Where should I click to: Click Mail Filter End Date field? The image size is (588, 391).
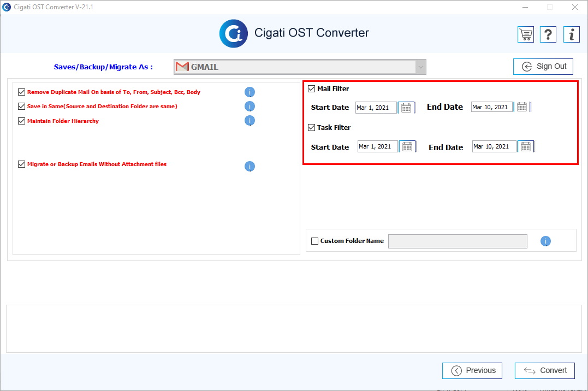(x=491, y=107)
